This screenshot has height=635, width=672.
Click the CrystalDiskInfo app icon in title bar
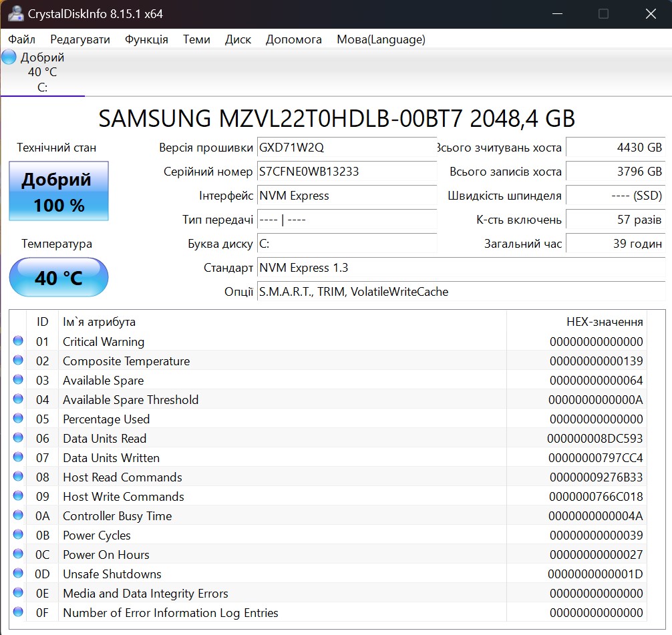tap(14, 13)
